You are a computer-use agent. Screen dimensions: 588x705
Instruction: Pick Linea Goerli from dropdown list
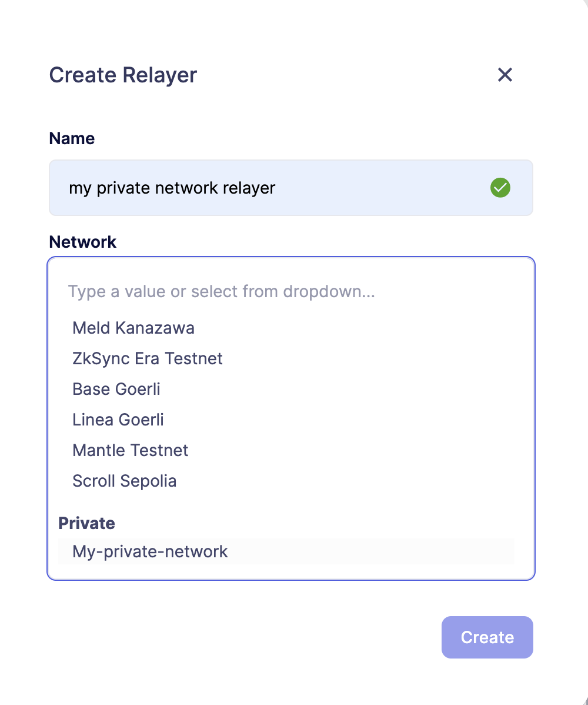118,420
